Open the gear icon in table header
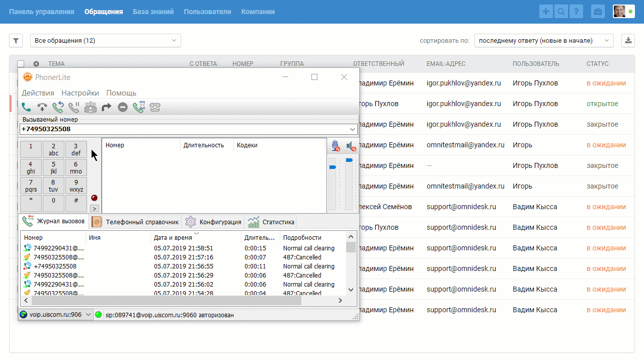 (36, 64)
